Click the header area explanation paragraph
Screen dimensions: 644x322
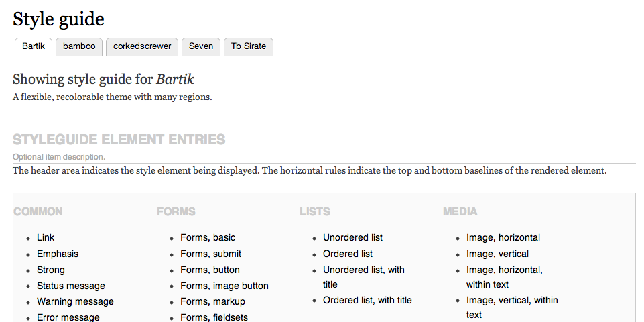[310, 170]
